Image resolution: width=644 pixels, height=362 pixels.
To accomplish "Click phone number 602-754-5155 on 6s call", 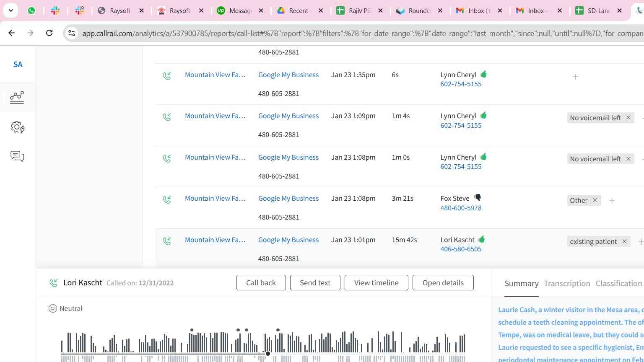I will [x=461, y=84].
